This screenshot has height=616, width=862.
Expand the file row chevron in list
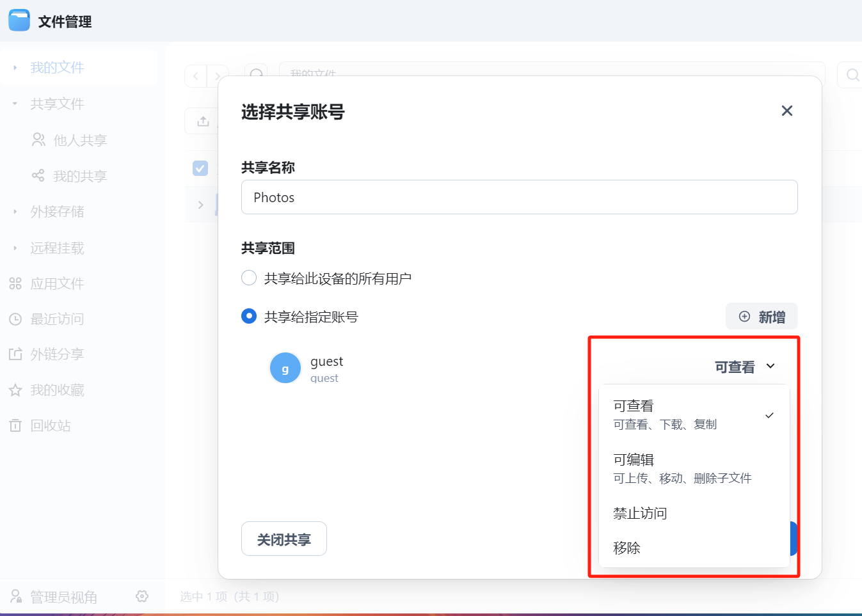(x=200, y=205)
